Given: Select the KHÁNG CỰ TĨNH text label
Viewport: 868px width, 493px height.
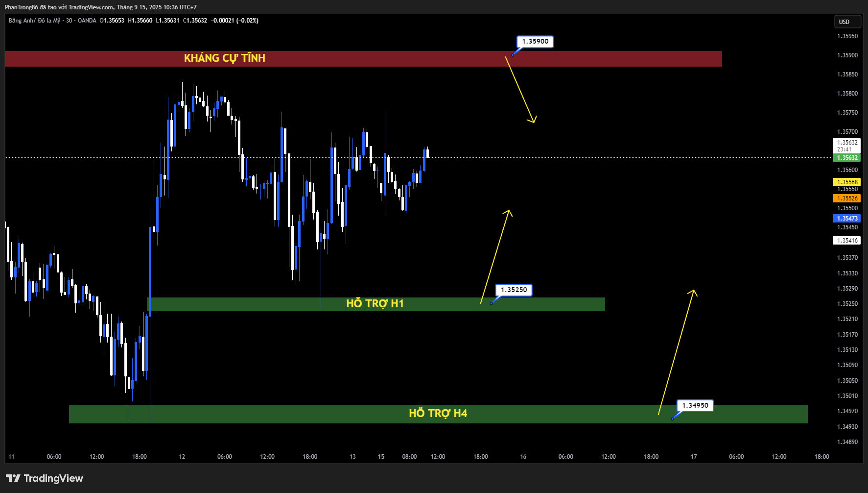Looking at the screenshot, I should (225, 58).
